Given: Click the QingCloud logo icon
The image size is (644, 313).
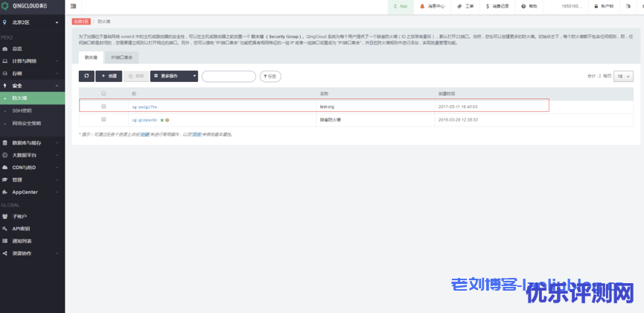Looking at the screenshot, I should coord(6,6).
